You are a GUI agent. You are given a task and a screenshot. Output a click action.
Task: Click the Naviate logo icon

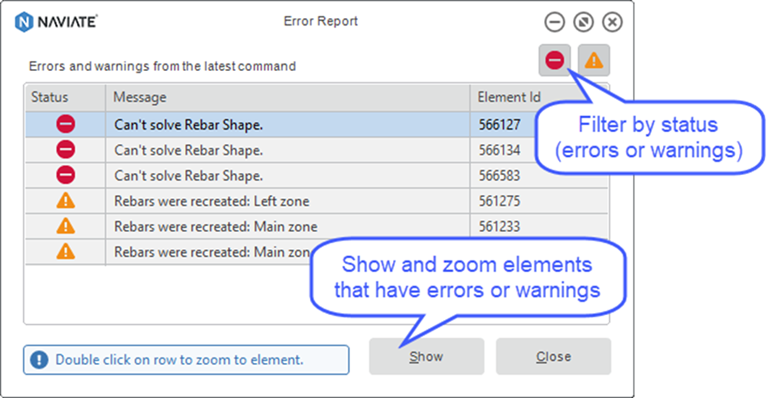[x=24, y=22]
